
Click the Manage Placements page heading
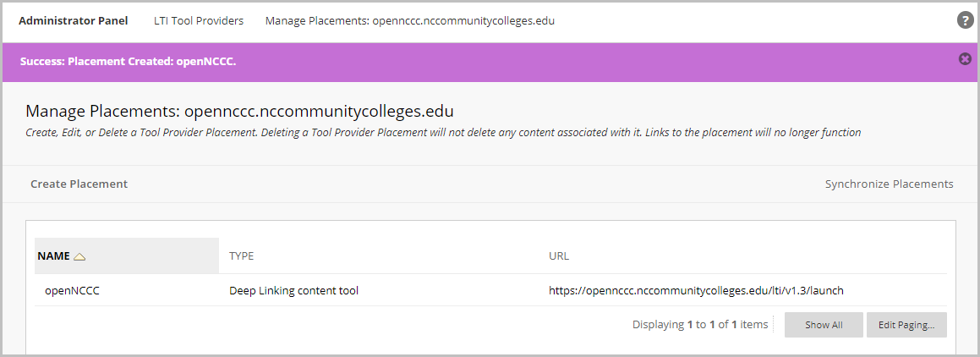[240, 111]
